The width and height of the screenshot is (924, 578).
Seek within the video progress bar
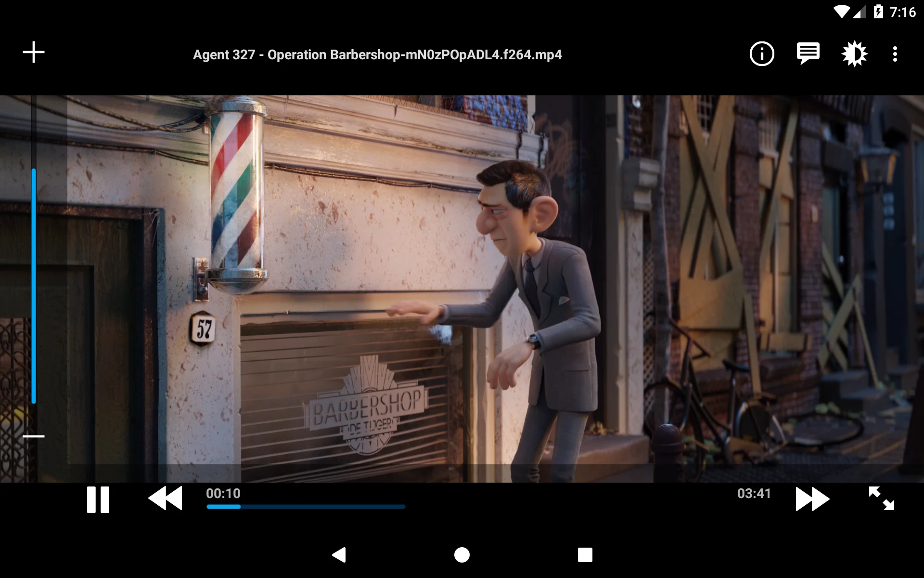(306, 507)
